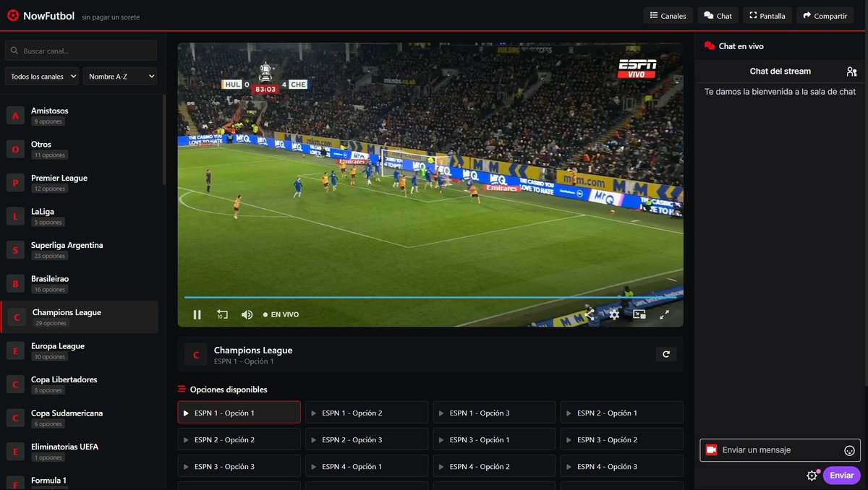Open the 'Todos los canales' filter dropdown

(43, 76)
